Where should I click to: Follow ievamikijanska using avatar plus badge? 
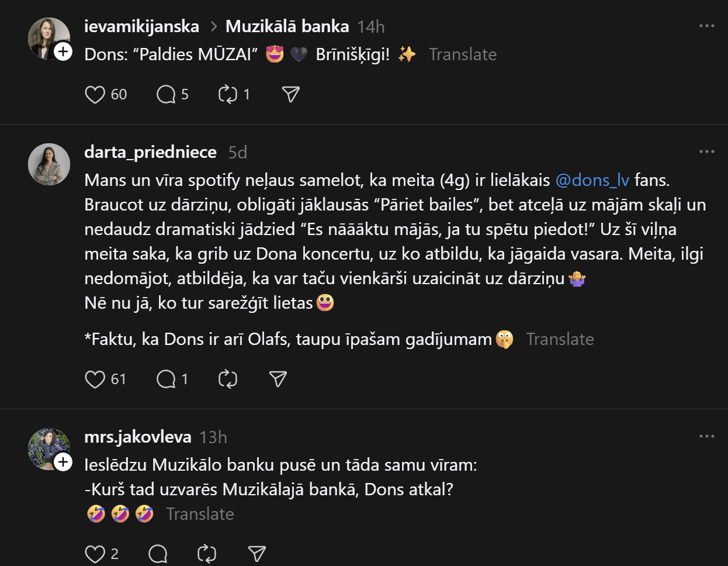63,52
